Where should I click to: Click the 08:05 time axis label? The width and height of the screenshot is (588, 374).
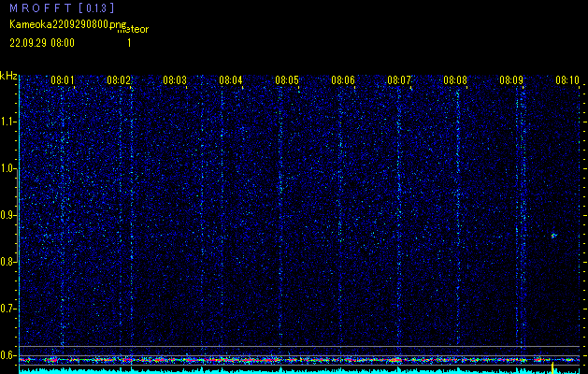(286, 79)
